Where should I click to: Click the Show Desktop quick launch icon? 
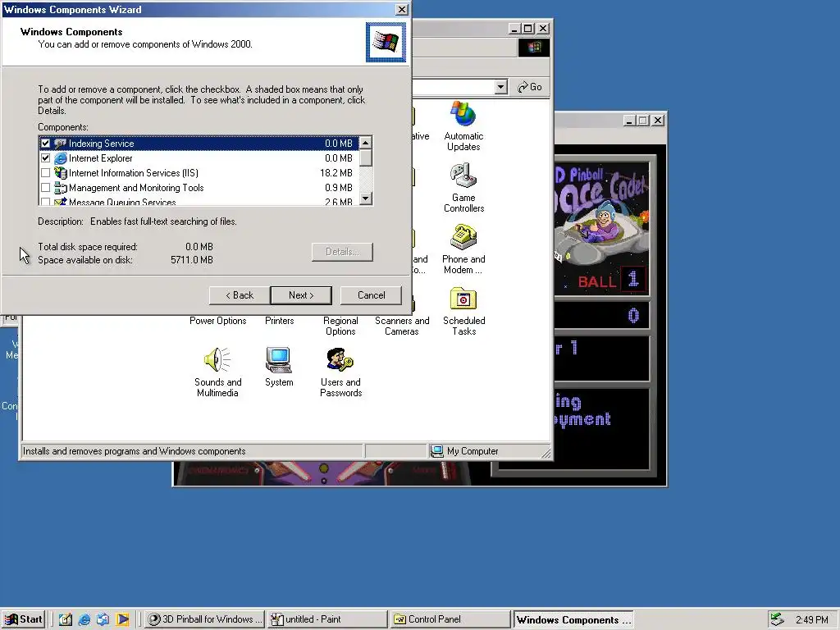(x=66, y=619)
